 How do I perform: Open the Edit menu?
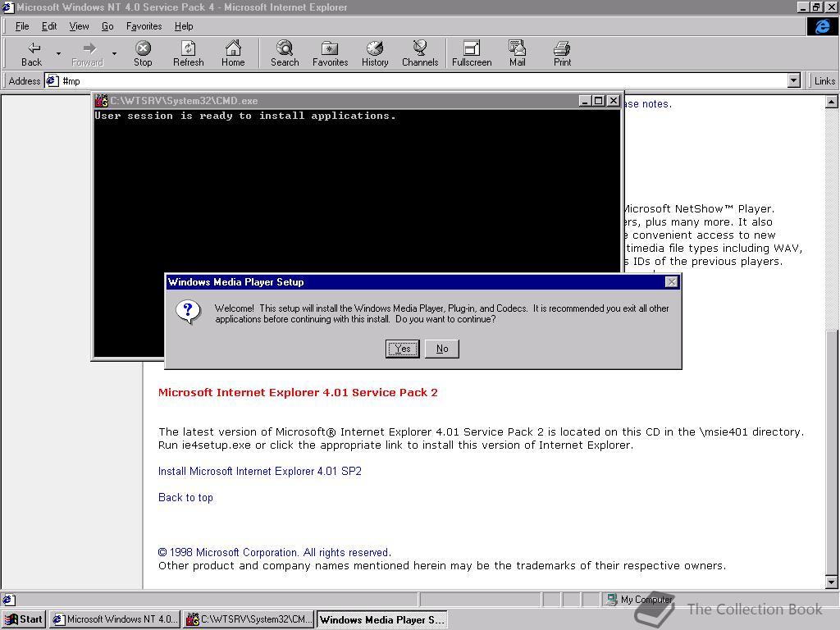pyautogui.click(x=49, y=26)
